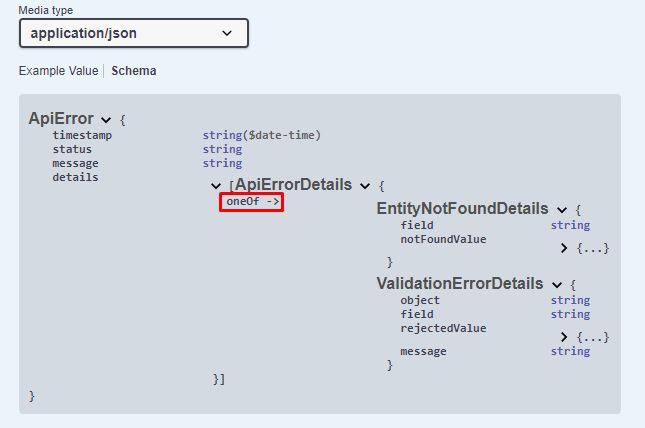The width and height of the screenshot is (645, 428).
Task: Click the status property name
Action: 72,149
